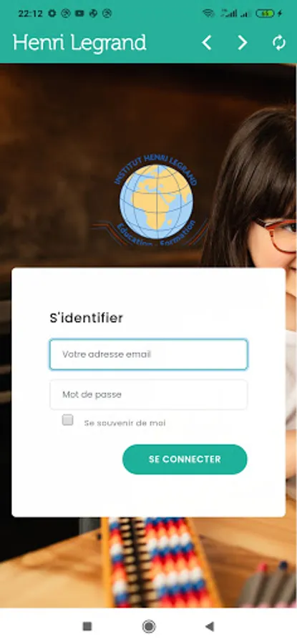Reload page with refresh icon
Viewport: 297px width, 644px height.
(279, 42)
